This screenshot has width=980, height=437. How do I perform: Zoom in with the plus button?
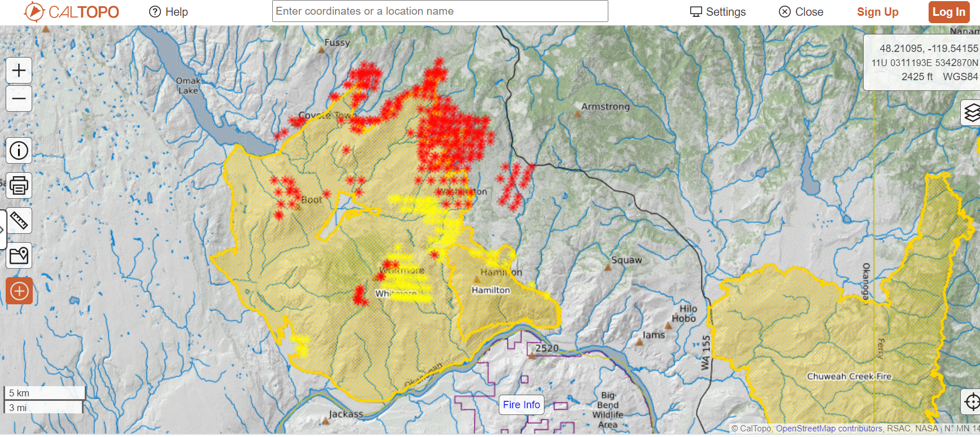point(19,71)
